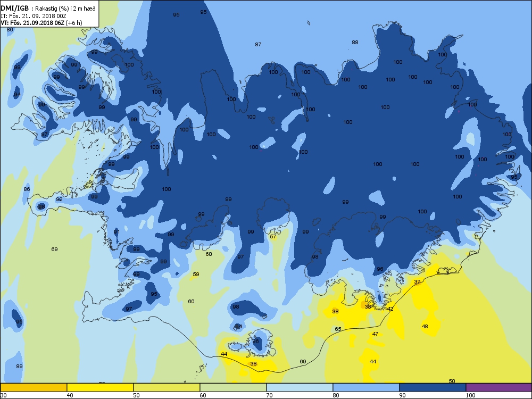Viewport: 532px width, 399px height.
Task: Click the legend scale label 90
Action: [x=402, y=395]
